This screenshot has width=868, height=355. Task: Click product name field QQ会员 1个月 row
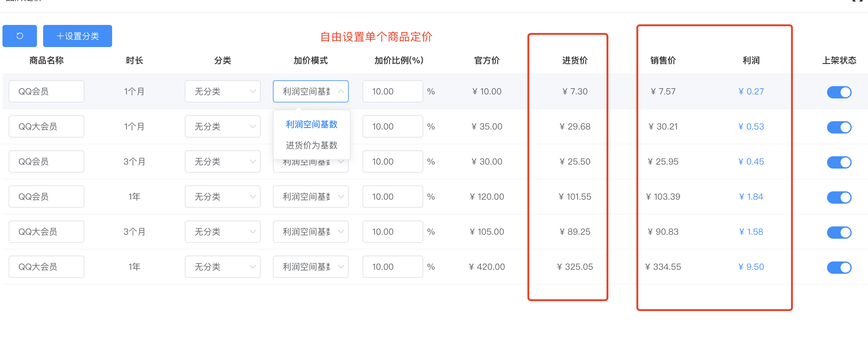click(x=47, y=91)
